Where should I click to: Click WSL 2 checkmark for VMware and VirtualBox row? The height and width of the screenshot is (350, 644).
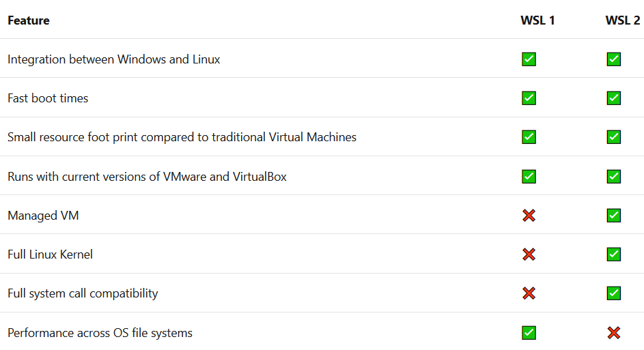[x=613, y=177]
